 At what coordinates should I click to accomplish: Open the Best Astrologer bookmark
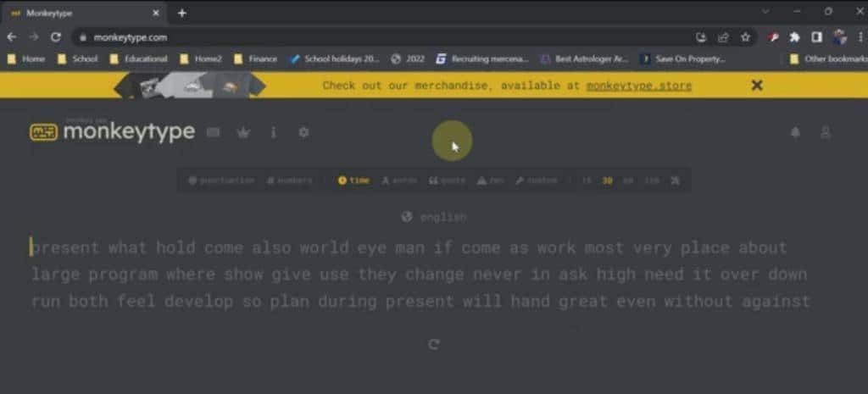tap(585, 58)
